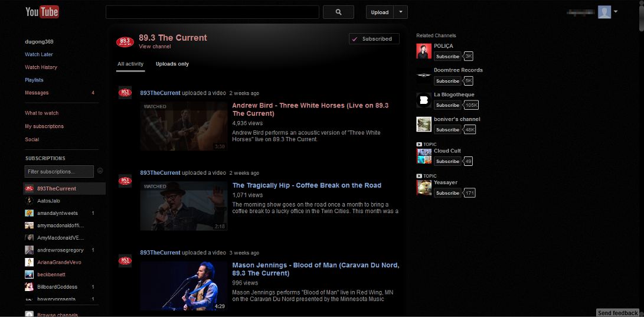644x317 pixels.
Task: Go to My subscriptions
Action: (x=44, y=126)
